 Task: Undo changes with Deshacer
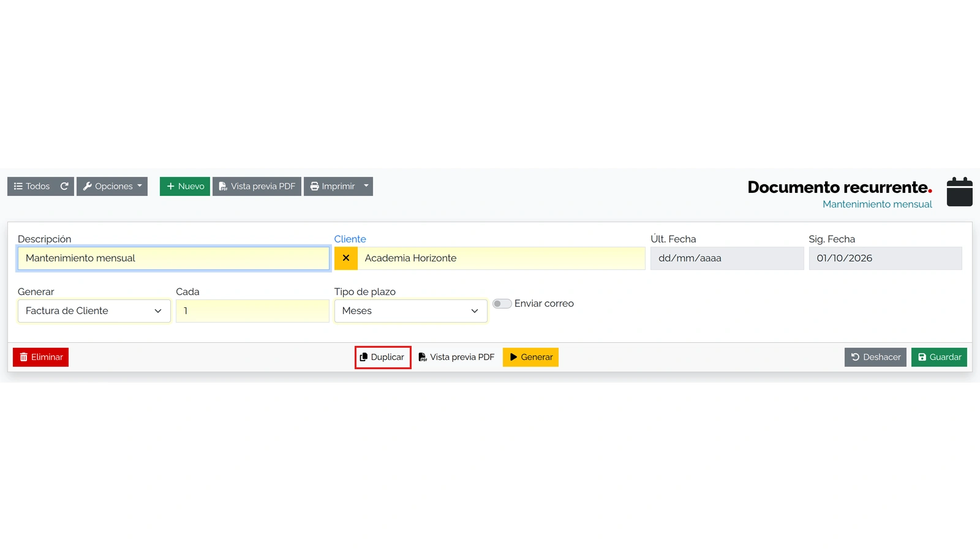875,357
